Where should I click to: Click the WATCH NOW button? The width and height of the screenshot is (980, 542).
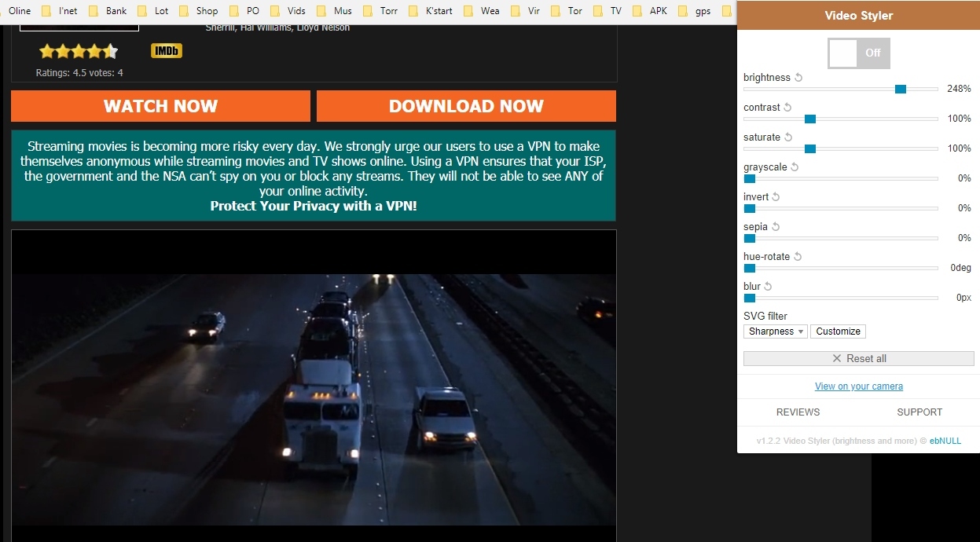click(160, 106)
